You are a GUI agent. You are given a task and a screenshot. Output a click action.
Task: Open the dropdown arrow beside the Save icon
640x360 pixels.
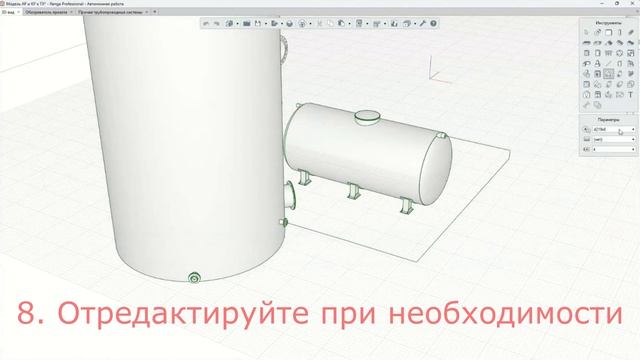266,24
